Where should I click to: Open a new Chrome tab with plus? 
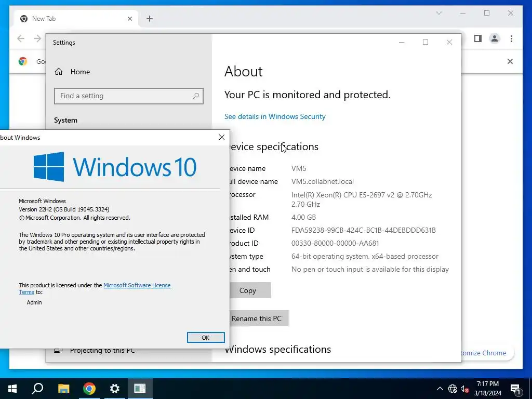click(x=150, y=19)
